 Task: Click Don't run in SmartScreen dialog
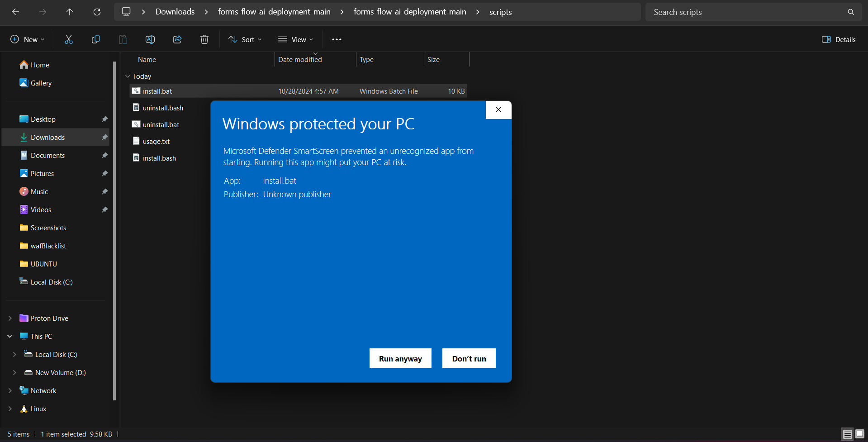469,358
